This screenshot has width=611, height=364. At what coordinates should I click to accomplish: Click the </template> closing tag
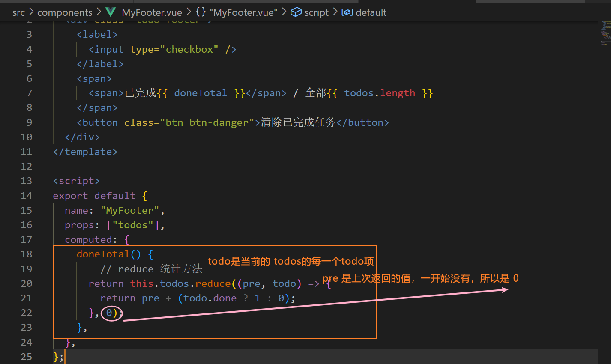pos(85,152)
